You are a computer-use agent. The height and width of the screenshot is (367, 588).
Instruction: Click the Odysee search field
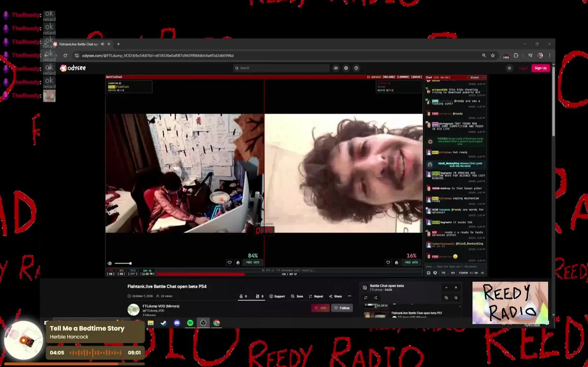(x=281, y=68)
